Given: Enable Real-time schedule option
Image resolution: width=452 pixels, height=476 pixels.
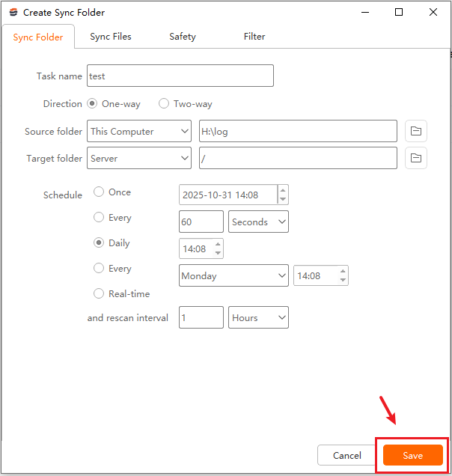Looking at the screenshot, I should pyautogui.click(x=99, y=294).
